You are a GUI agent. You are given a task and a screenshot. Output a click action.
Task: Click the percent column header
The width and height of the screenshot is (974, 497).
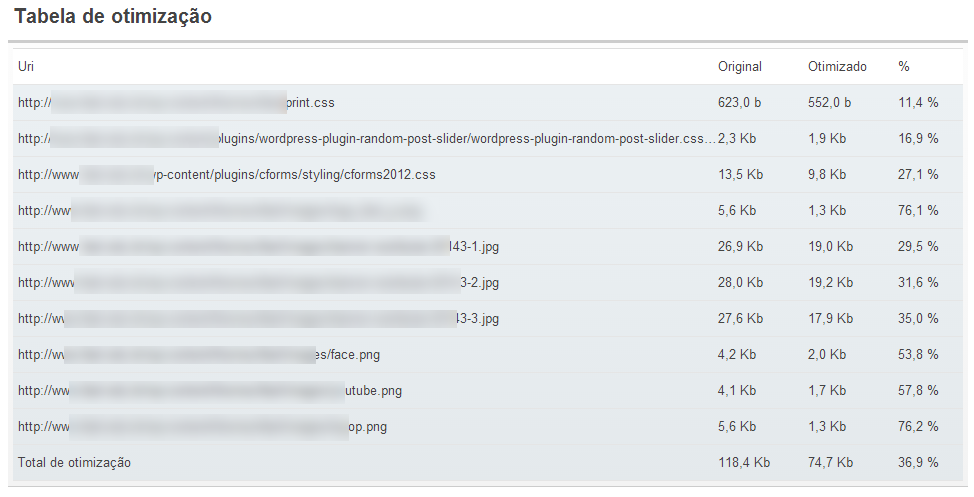[903, 66]
